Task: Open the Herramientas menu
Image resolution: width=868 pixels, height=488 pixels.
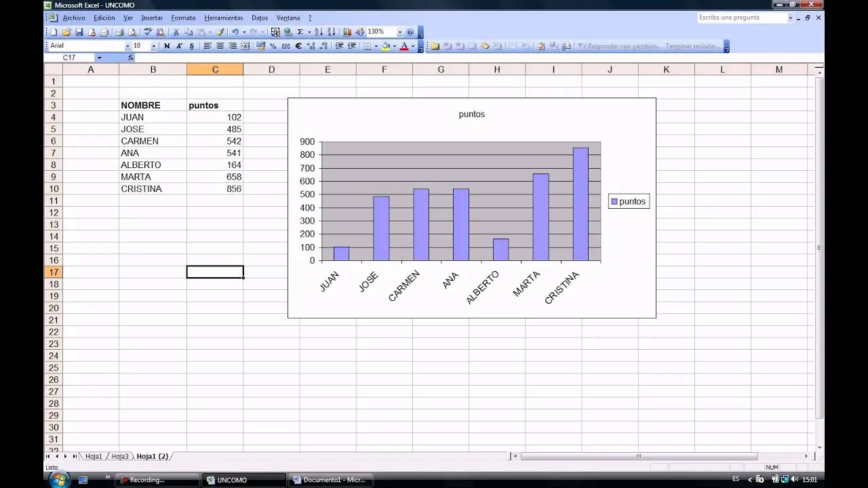Action: [224, 18]
